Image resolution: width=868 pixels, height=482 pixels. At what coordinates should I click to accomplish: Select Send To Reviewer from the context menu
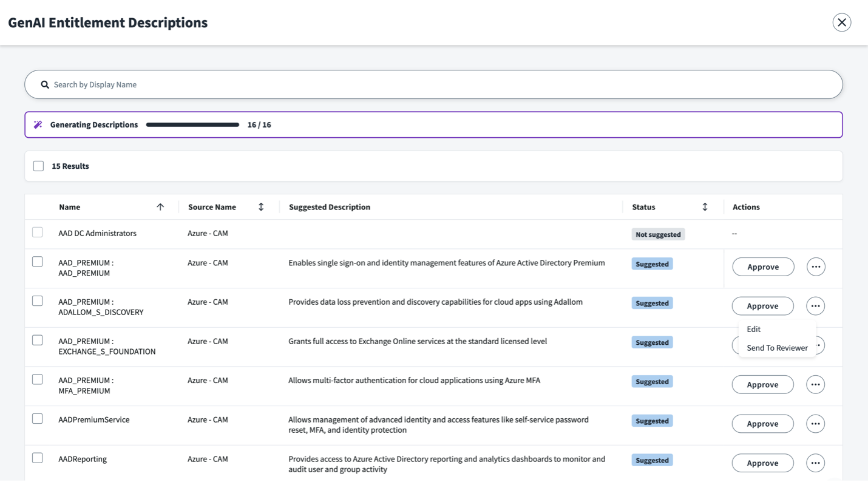pyautogui.click(x=776, y=347)
